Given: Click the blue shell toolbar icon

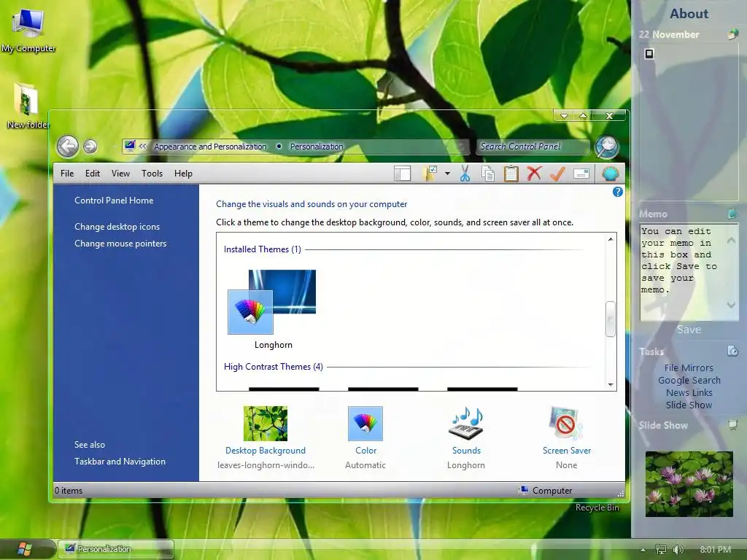Looking at the screenshot, I should coord(611,174).
